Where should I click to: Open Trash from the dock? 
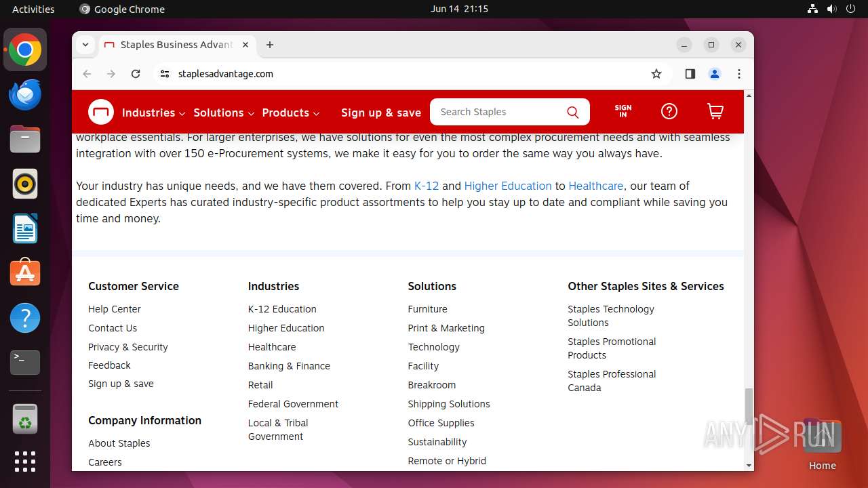coord(25,419)
